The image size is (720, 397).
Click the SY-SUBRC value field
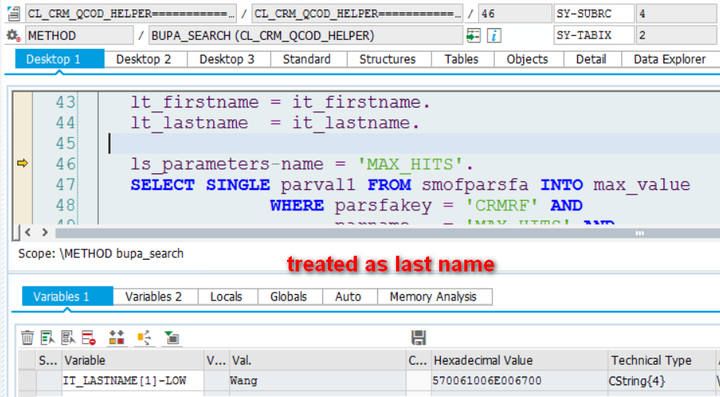click(678, 14)
